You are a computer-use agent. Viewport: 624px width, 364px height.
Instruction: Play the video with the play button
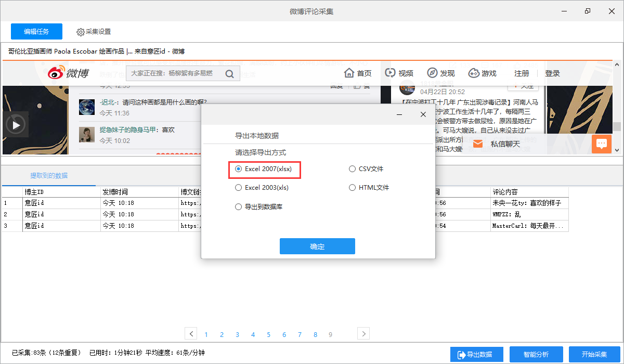point(16,125)
